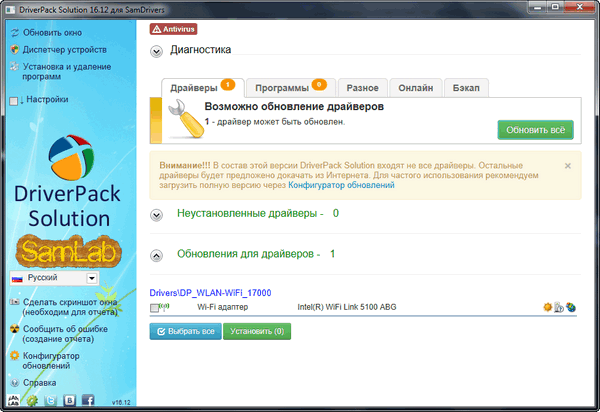The width and height of the screenshot is (600, 412).
Task: Click the DriverPack Solution logo
Action: pyautogui.click(x=71, y=157)
